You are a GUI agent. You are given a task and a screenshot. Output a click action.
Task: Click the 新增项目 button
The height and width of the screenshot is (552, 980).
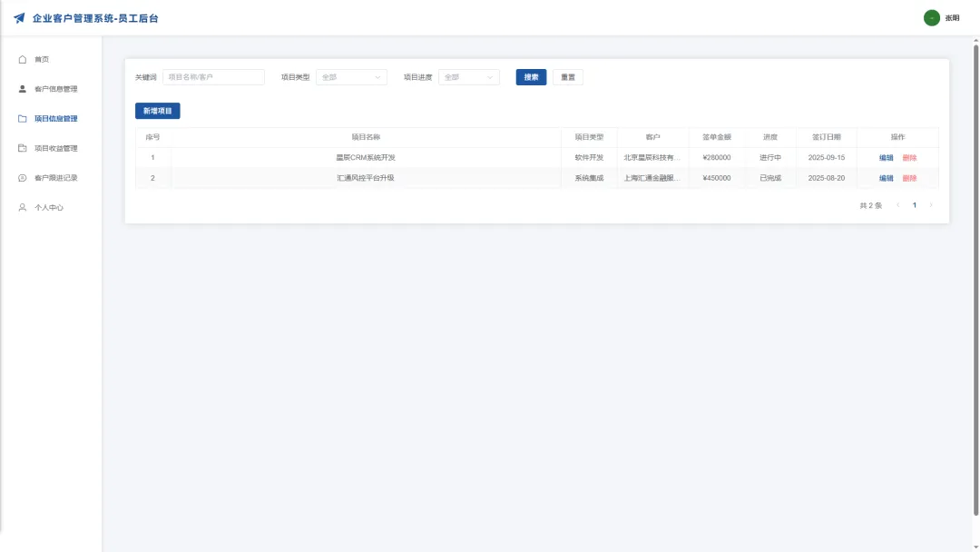click(x=158, y=111)
